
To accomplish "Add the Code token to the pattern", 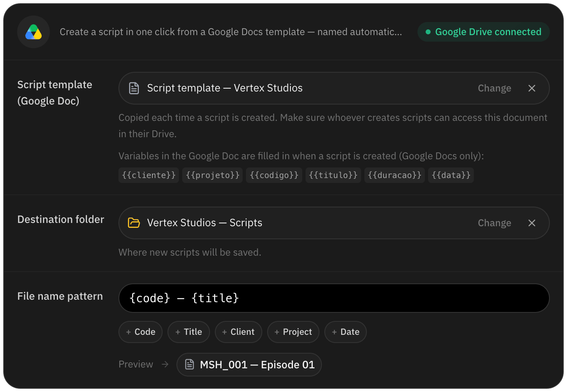I will point(141,332).
